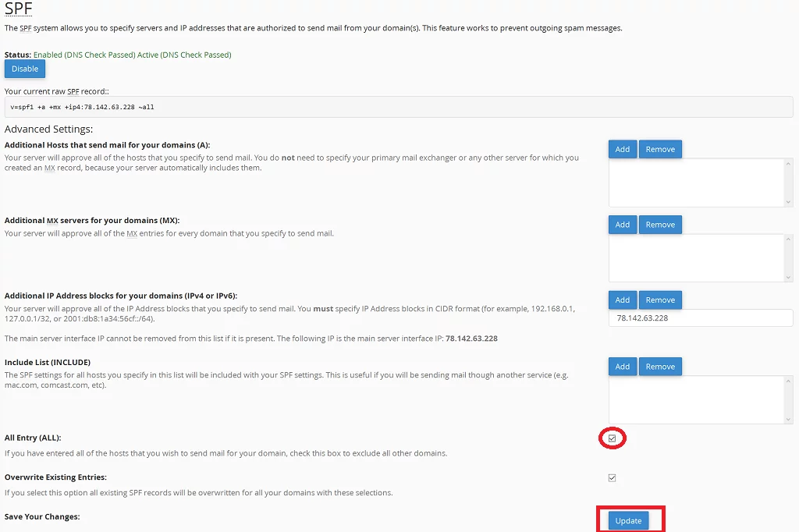Click Remove for Additional IP Address blocks
This screenshot has height=532, width=799.
pos(660,300)
